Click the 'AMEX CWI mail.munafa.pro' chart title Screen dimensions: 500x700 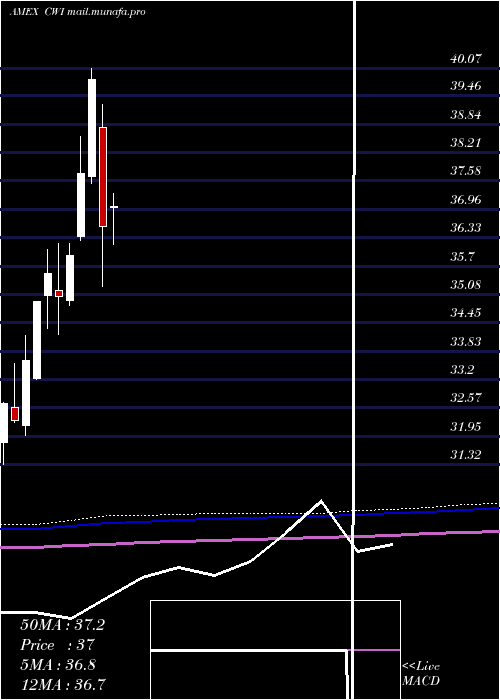pyautogui.click(x=77, y=12)
